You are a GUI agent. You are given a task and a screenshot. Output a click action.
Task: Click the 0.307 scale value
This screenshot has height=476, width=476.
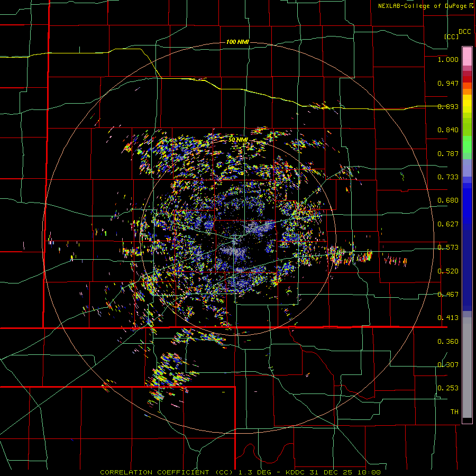(448, 365)
